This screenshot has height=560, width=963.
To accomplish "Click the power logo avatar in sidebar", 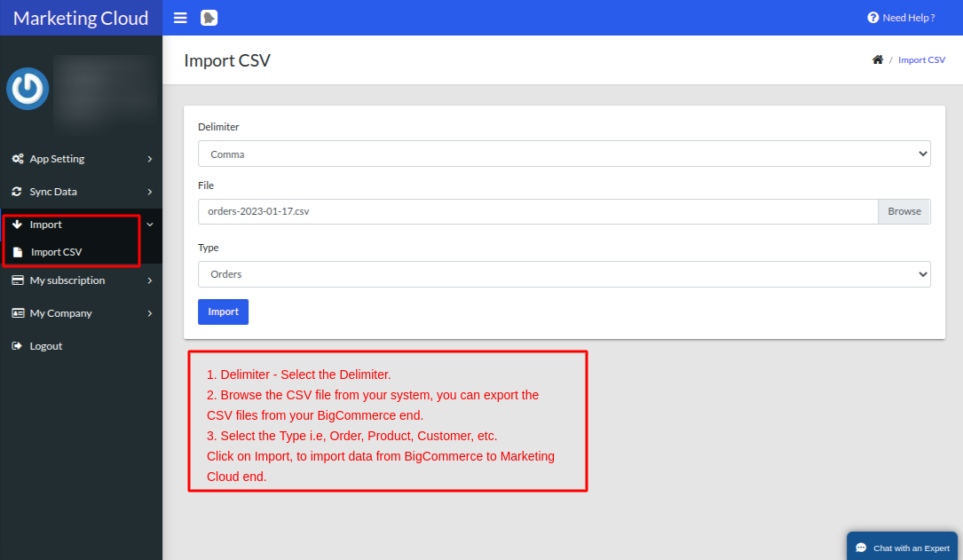I will click(x=28, y=89).
